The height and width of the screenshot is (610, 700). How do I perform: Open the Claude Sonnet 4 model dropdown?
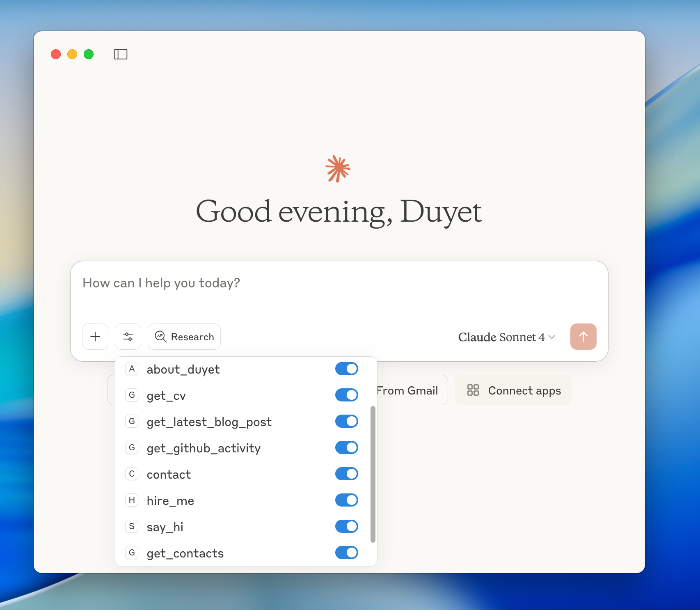click(506, 337)
